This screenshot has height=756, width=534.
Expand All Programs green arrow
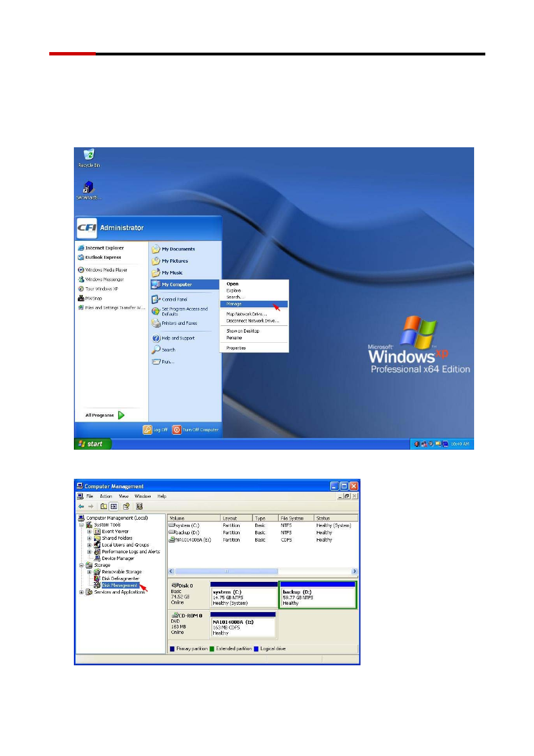(x=121, y=415)
